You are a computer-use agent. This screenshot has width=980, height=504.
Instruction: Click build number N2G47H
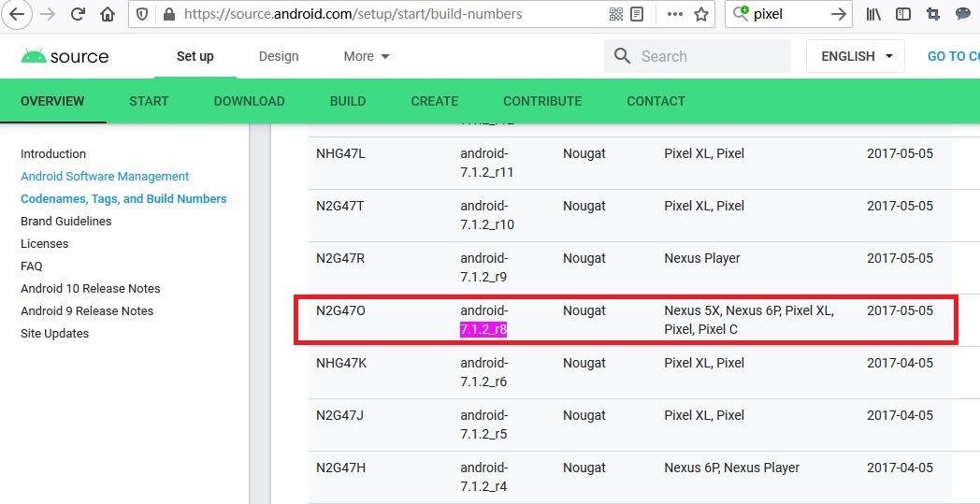(340, 468)
